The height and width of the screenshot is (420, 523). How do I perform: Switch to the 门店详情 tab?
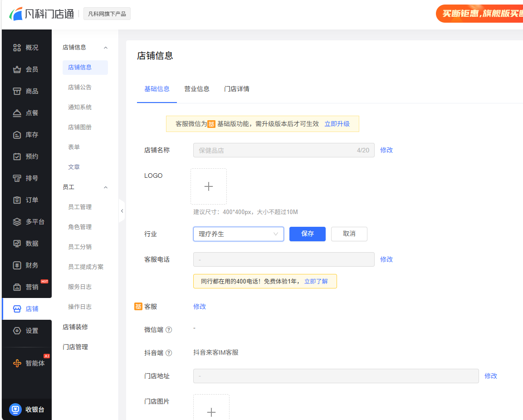(236, 89)
